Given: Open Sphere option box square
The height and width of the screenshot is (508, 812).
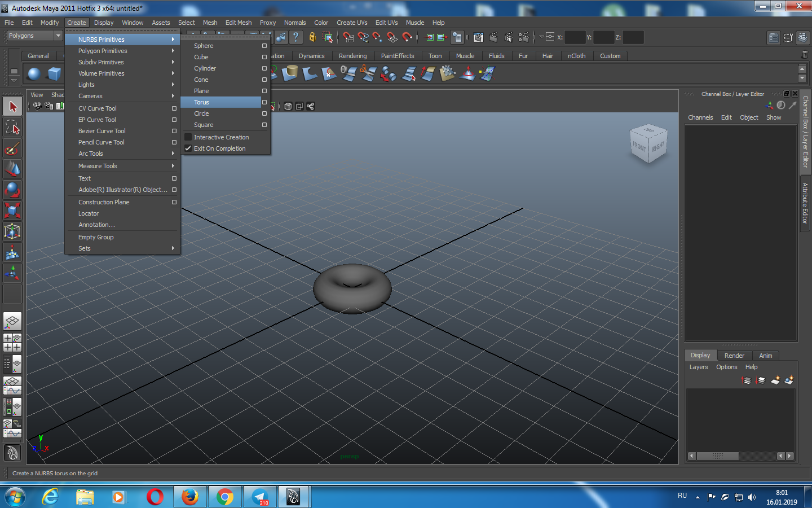Looking at the screenshot, I should (x=264, y=46).
